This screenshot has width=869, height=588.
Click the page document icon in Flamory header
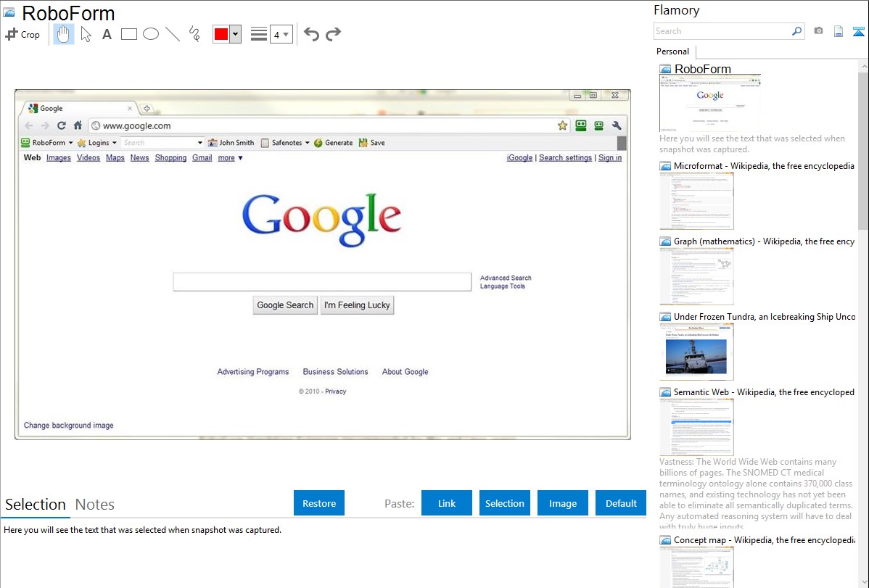click(x=839, y=31)
